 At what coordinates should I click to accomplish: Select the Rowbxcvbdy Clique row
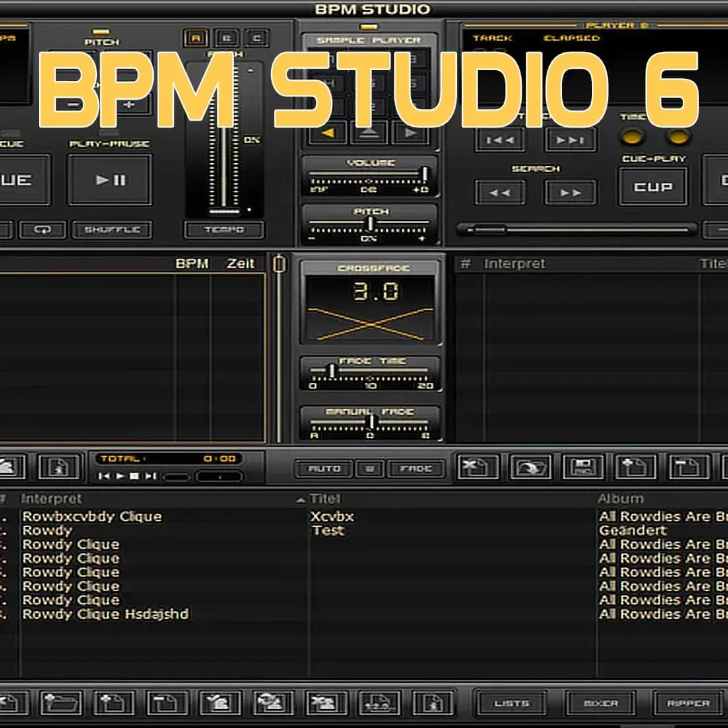[x=364, y=517]
